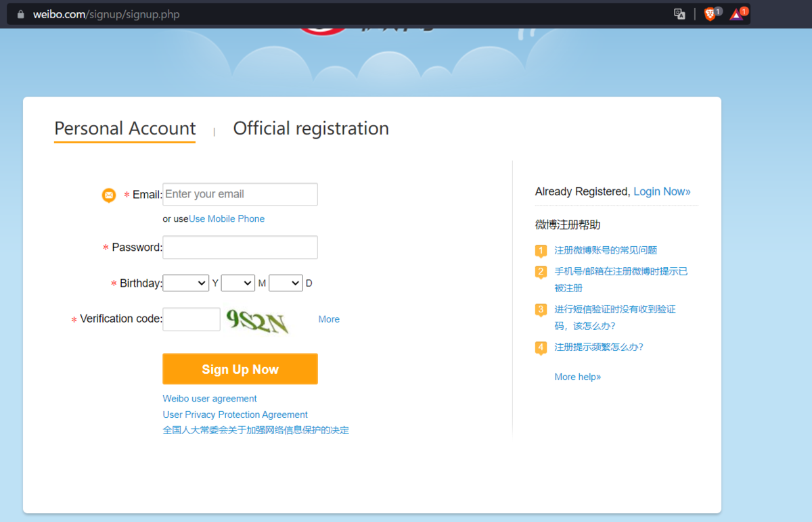Open the Birthday year dropdown
Screen dimensions: 812x522
click(x=186, y=283)
